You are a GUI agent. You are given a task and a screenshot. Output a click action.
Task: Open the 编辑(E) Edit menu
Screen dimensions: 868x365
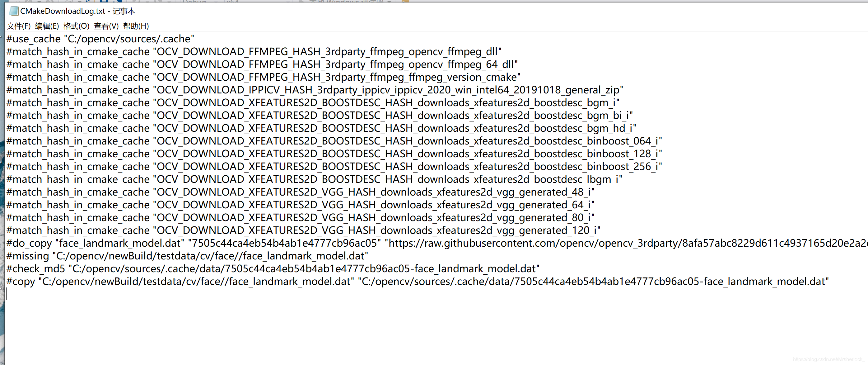pos(47,26)
